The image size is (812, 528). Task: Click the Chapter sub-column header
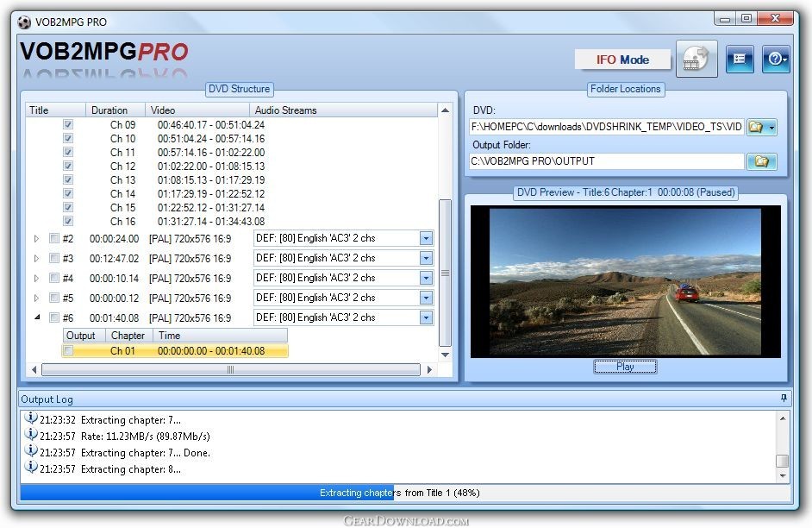click(x=129, y=336)
